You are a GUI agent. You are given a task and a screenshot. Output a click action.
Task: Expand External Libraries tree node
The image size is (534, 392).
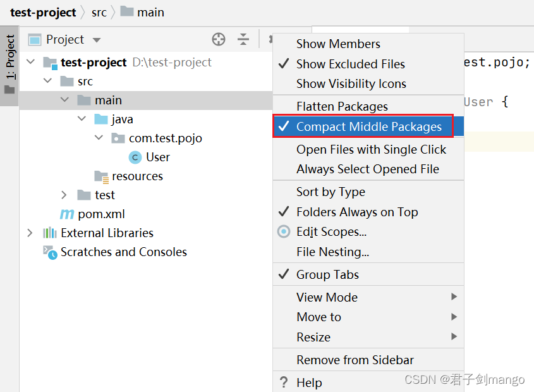pos(30,233)
